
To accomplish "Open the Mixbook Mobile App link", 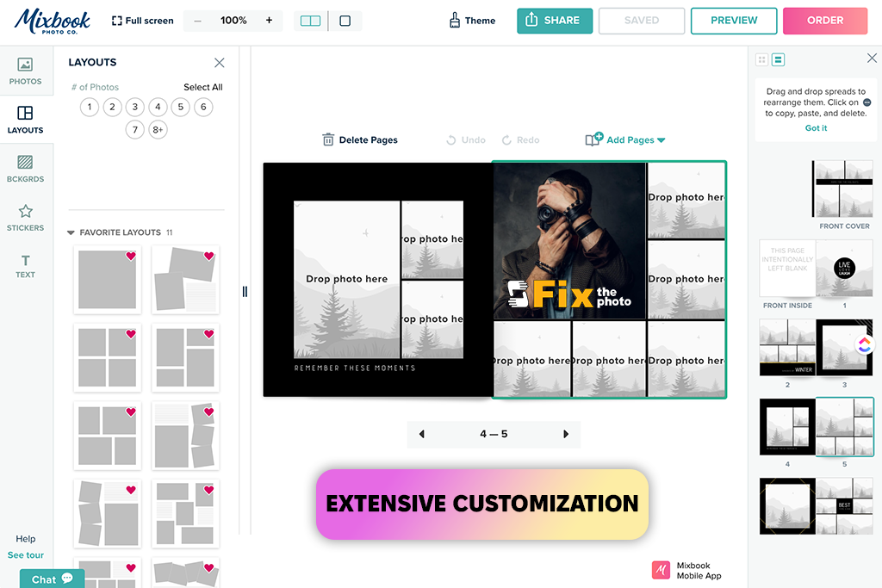I will point(686,571).
